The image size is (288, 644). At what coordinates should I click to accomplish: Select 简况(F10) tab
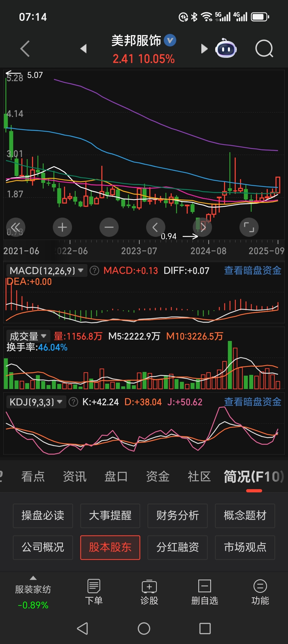(x=254, y=477)
